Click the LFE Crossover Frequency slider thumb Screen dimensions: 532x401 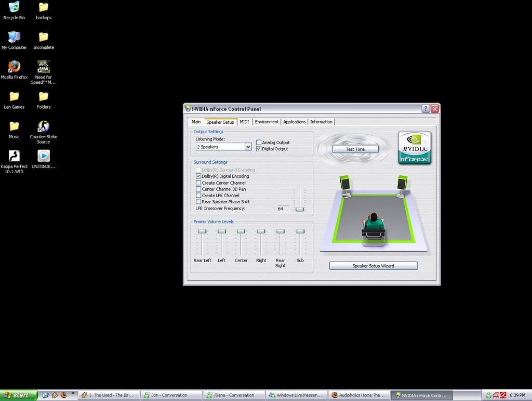tap(299, 209)
